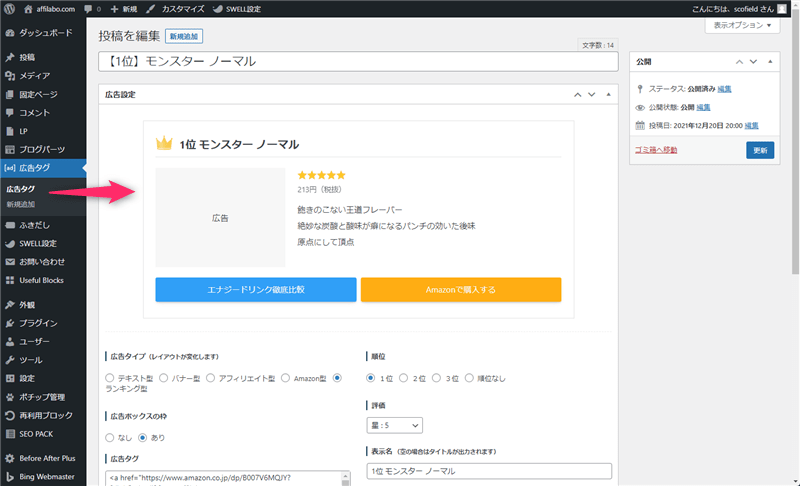800x486 pixels.
Task: Click the plus 新規 item in admin bar
Action: coord(124,9)
